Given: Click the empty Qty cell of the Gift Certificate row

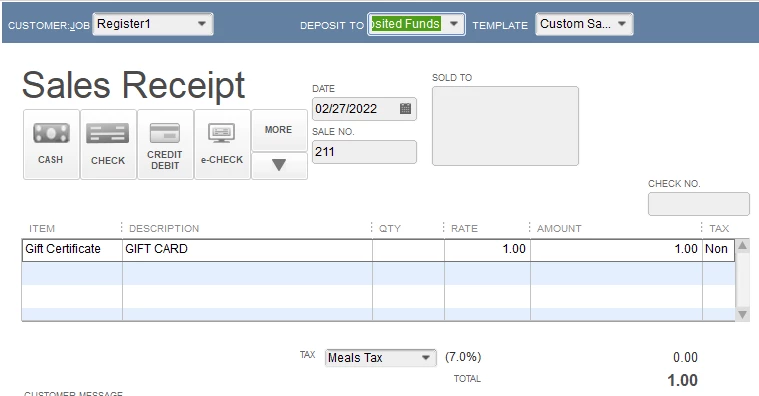Looking at the screenshot, I should tap(409, 249).
